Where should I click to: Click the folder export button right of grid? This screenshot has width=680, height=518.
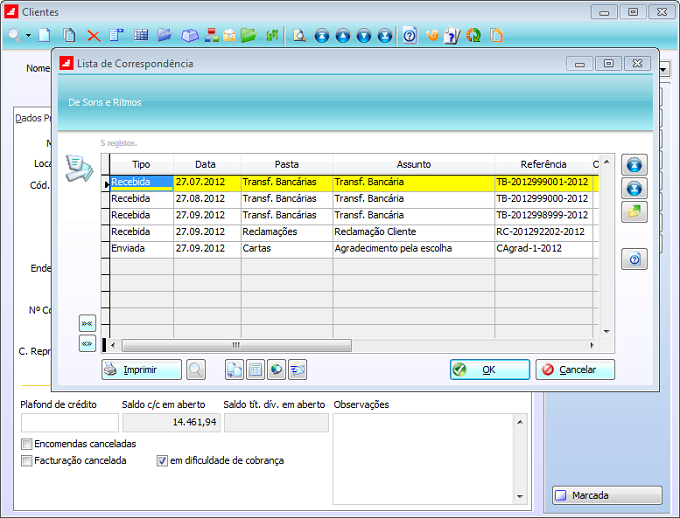click(x=634, y=212)
